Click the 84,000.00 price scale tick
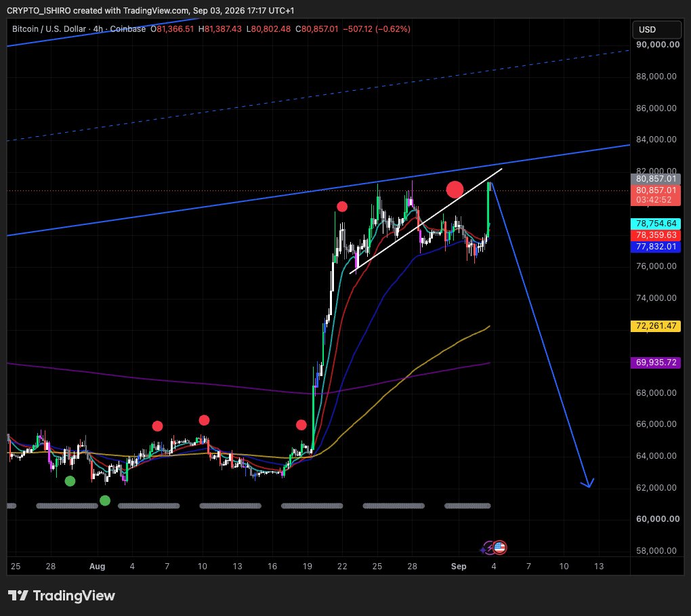The image size is (691, 616). tap(656, 140)
